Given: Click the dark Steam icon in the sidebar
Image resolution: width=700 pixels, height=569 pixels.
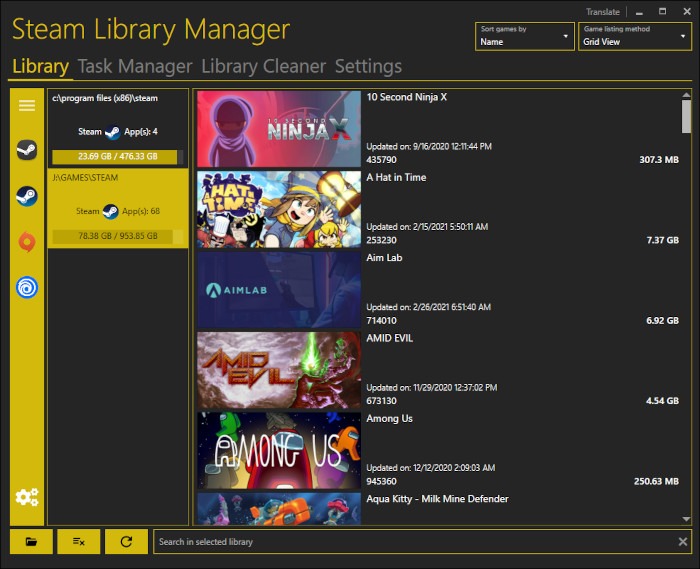Looking at the screenshot, I should (x=27, y=151).
